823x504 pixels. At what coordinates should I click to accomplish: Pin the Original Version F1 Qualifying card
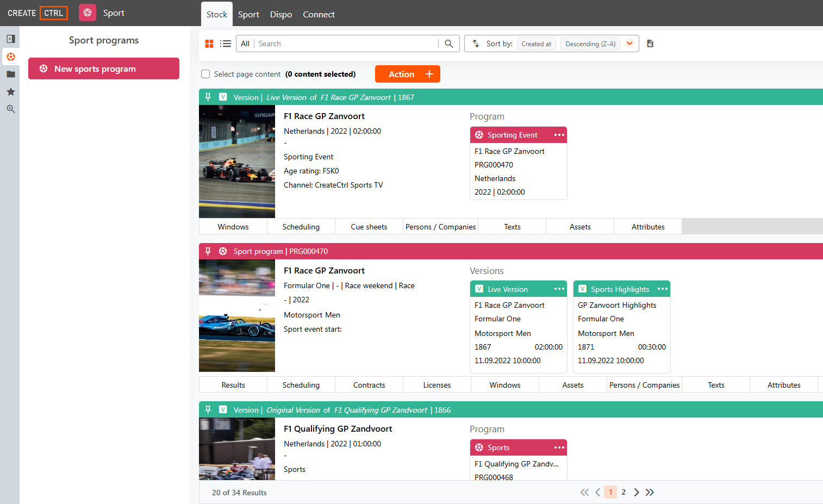208,409
